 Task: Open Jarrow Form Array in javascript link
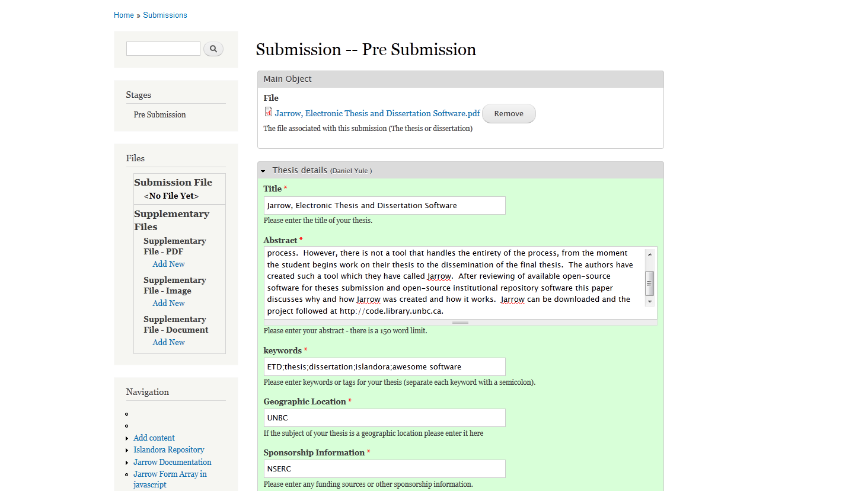[x=170, y=479]
